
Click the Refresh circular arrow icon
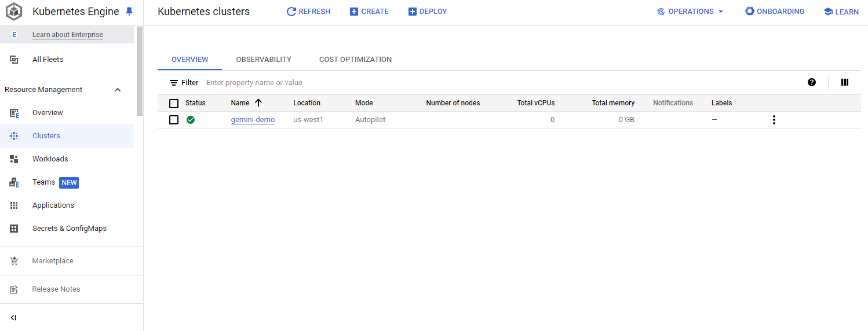pos(291,12)
